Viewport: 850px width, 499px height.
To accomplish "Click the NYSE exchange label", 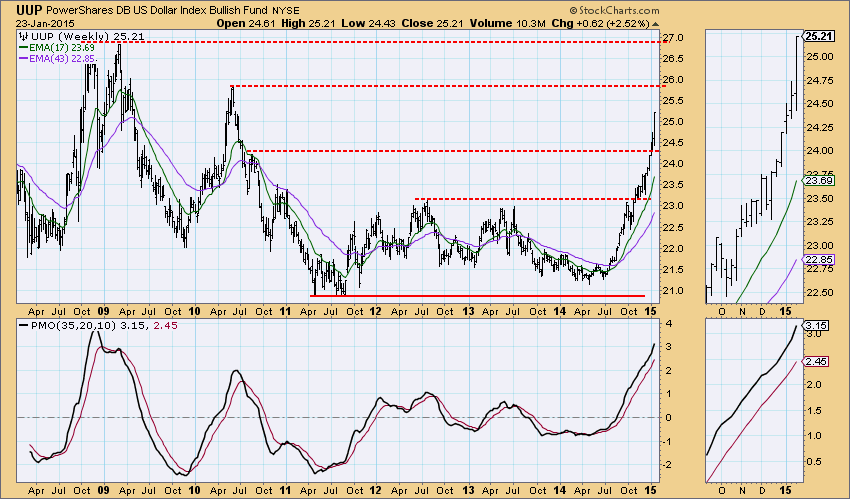I will [x=285, y=11].
